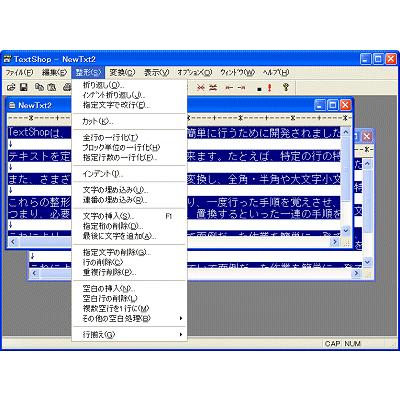The width and height of the screenshot is (400, 400).
Task: Click the NUM indicator in status bar
Action: pyautogui.click(x=353, y=344)
